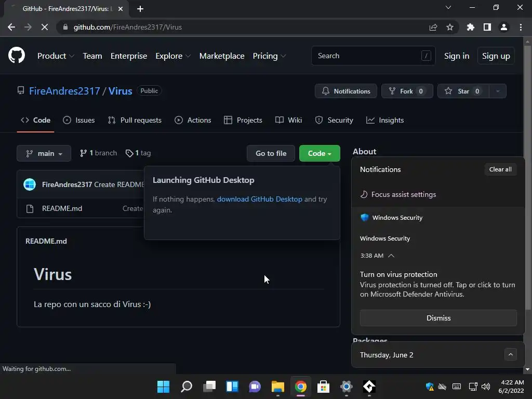Screen dimensions: 532x399
Task: Open the Insights tab
Action: pos(385,120)
